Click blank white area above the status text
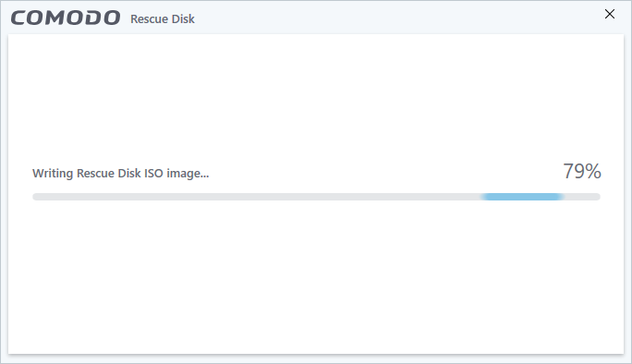The height and width of the screenshot is (364, 632). 316,99
